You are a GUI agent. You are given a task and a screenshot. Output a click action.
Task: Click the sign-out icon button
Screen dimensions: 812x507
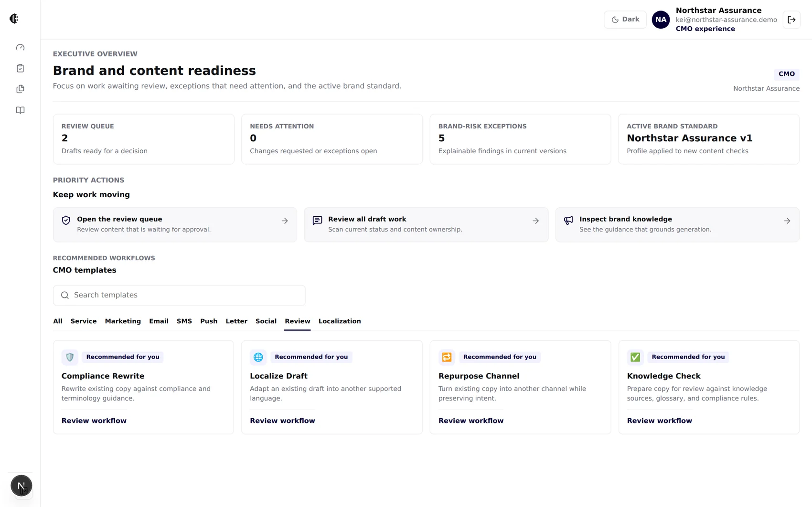point(791,20)
